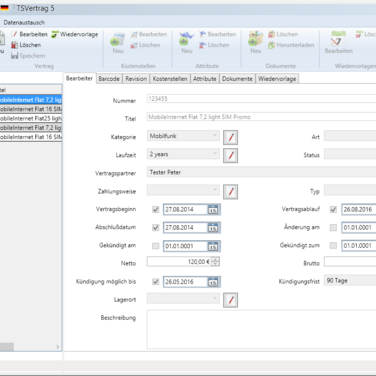Click Löschen in the Vertrag group
376x376 pixels.
pyautogui.click(x=26, y=45)
